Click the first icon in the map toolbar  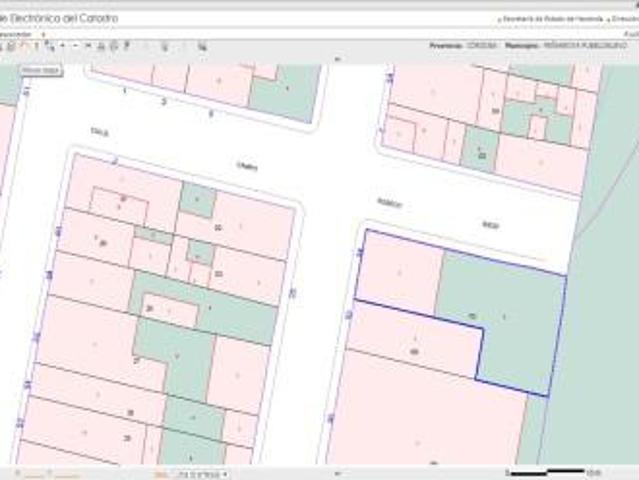click(x=4, y=46)
